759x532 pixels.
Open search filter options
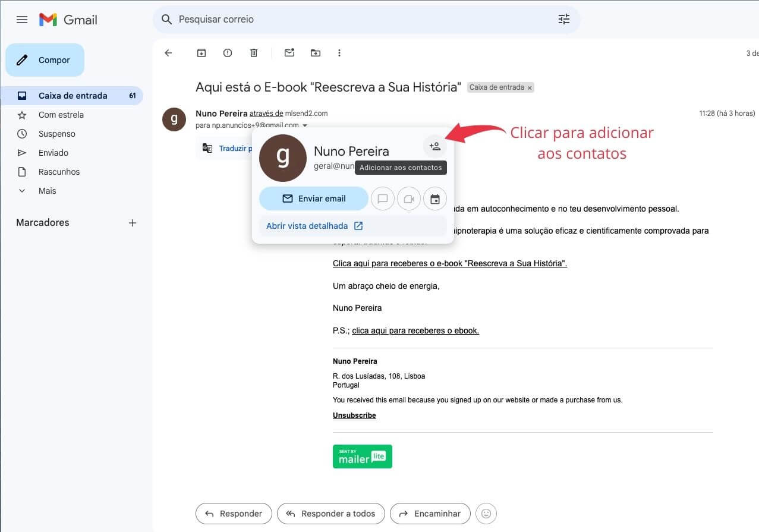point(563,20)
